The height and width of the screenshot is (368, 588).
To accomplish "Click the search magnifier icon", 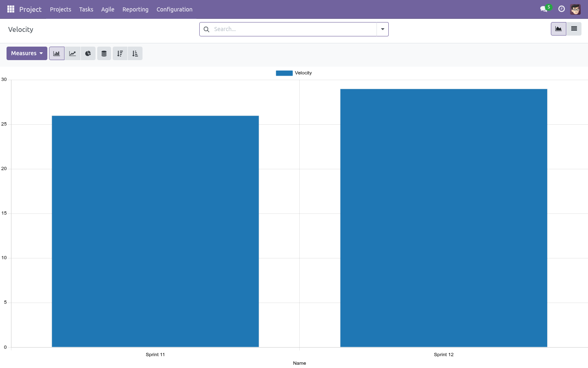I will (207, 29).
